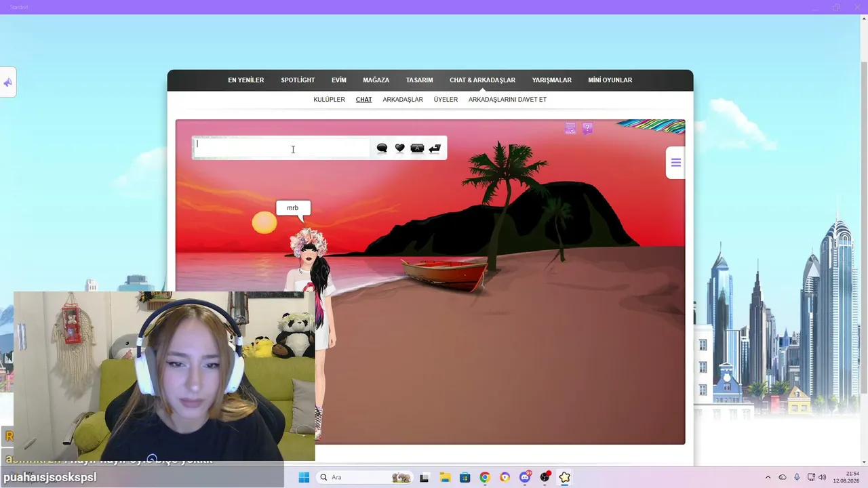Click the taskbar search box 'Ara'
868x488 pixels.
tap(364, 477)
